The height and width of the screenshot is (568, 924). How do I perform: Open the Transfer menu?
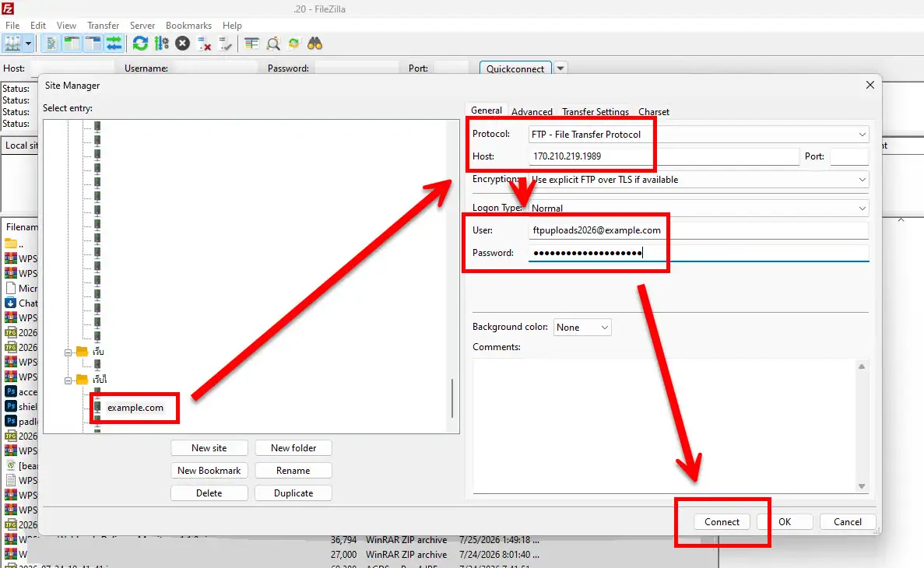pos(103,26)
